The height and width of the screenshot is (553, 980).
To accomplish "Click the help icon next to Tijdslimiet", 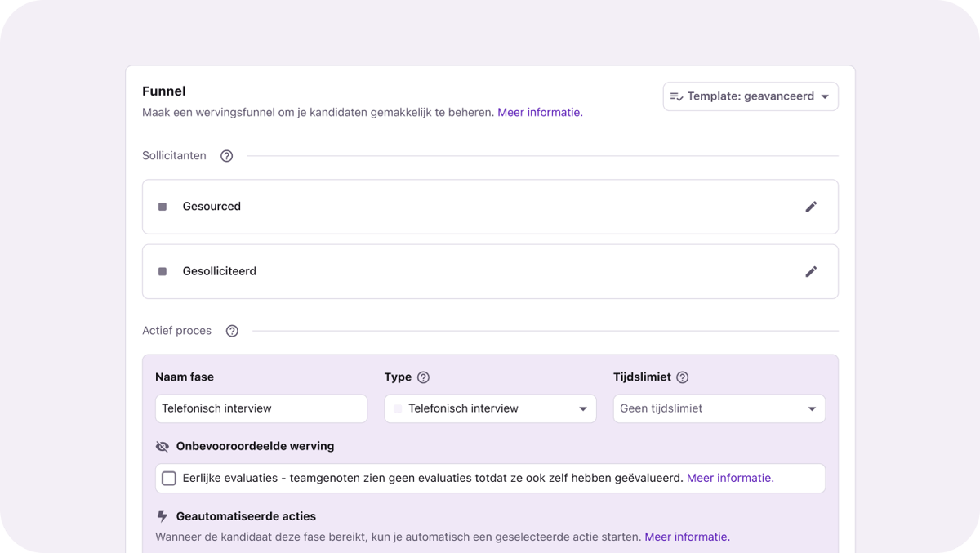I will coord(683,377).
